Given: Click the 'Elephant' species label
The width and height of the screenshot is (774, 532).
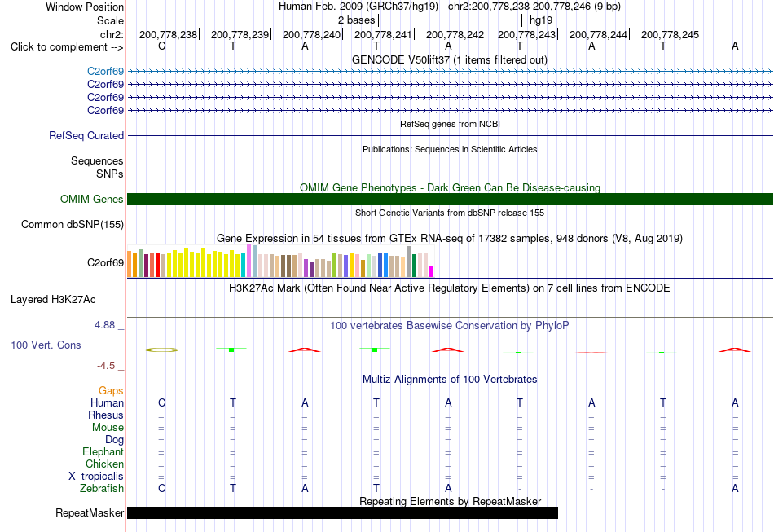Looking at the screenshot, I should click(103, 452).
